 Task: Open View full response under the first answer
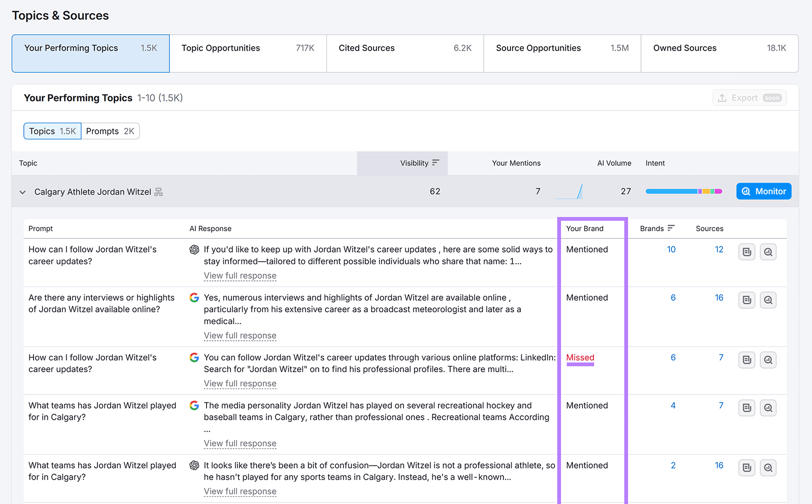click(x=240, y=275)
